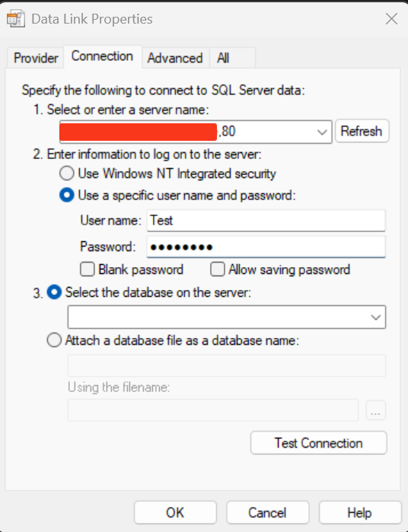Click the Refresh button
Viewport: 408px width, 532px height.
coord(362,131)
